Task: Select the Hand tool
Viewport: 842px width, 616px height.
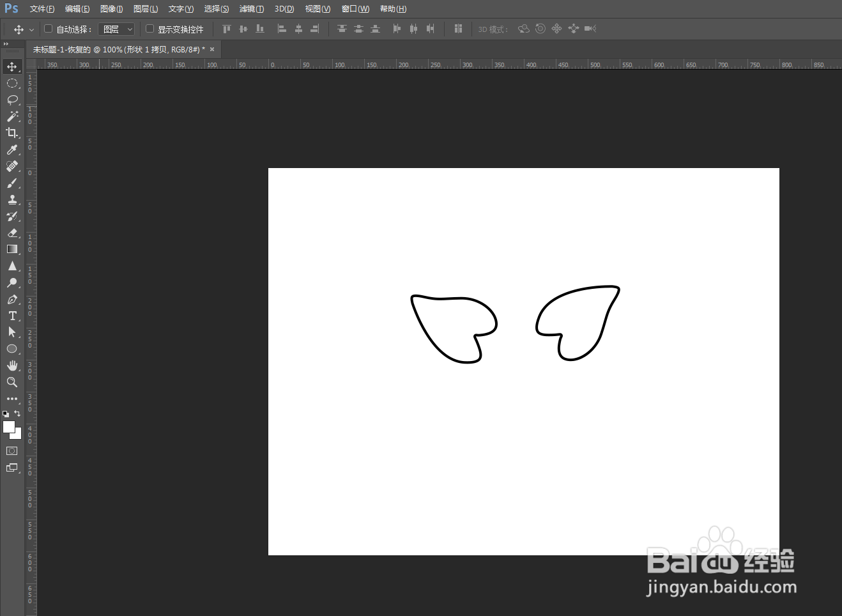Action: coord(12,366)
